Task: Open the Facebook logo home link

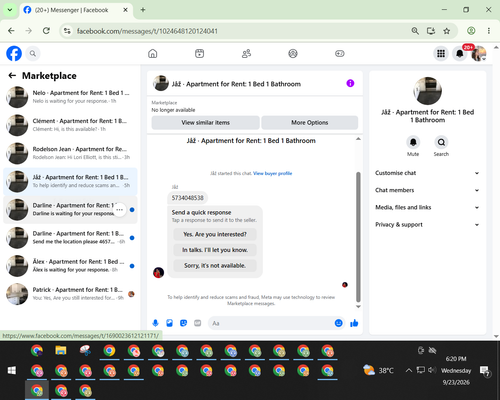Action: pos(14,53)
